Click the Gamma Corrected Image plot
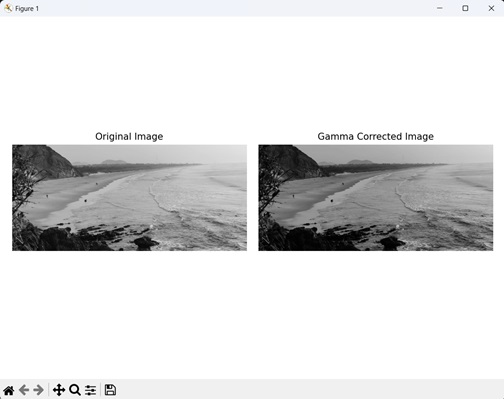This screenshot has width=504, height=399. (376, 198)
